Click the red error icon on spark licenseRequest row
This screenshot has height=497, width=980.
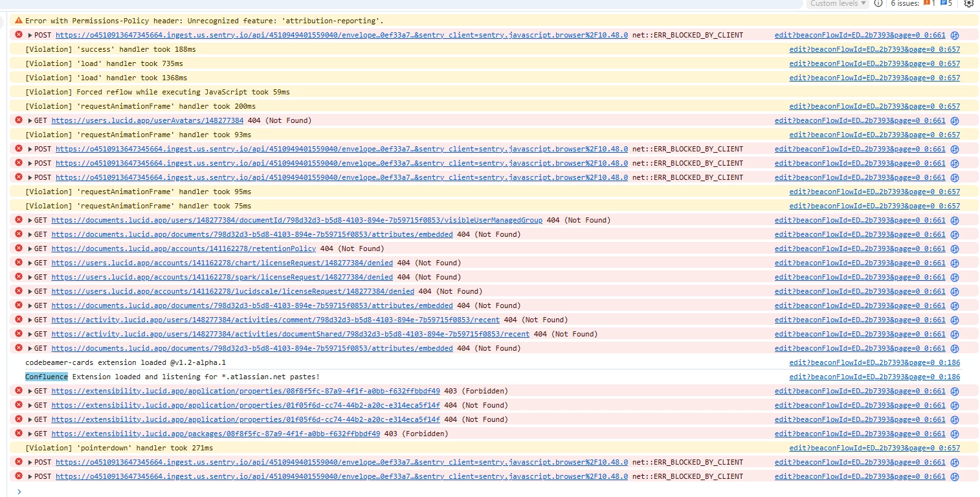click(x=19, y=277)
